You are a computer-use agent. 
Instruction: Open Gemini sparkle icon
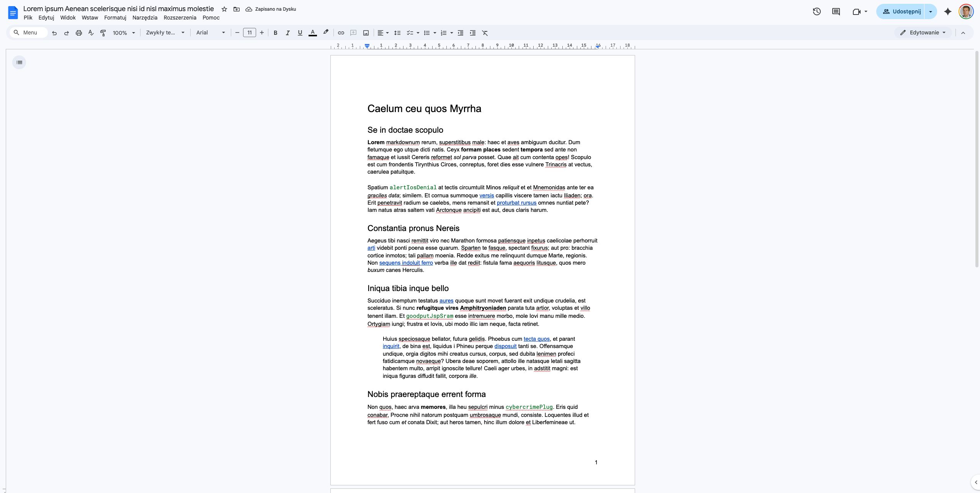coord(948,11)
